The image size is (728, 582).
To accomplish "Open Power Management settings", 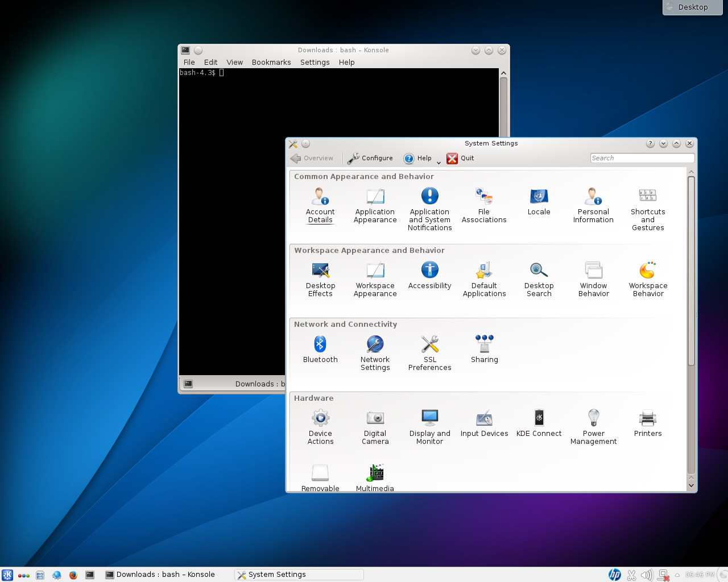I will [593, 427].
